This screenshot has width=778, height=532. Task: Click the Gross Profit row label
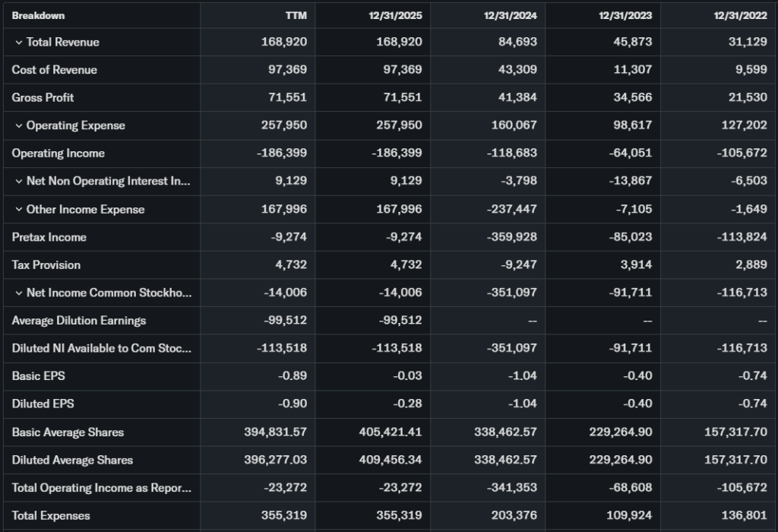[43, 98]
